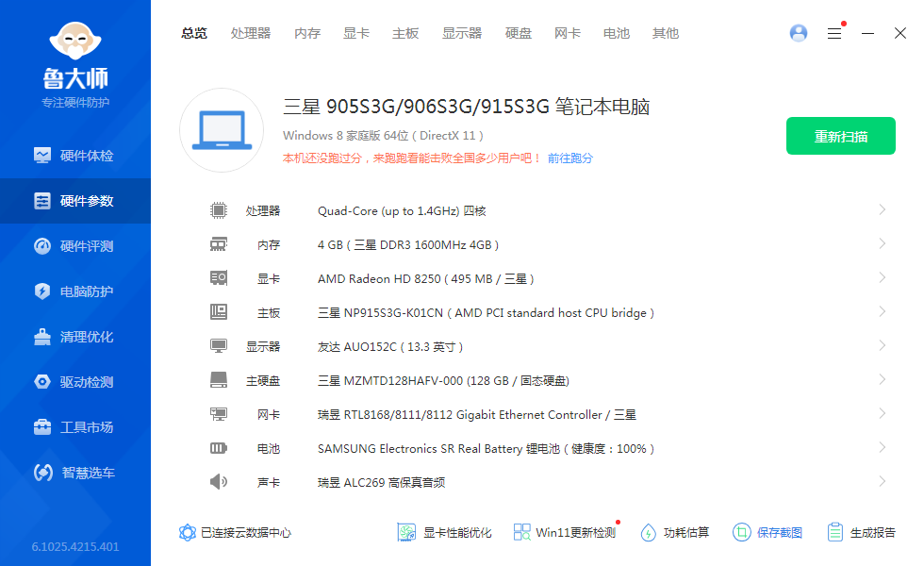Image resolution: width=924 pixels, height=566 pixels.
Task: Switch to the 主板 tab
Action: click(x=405, y=34)
